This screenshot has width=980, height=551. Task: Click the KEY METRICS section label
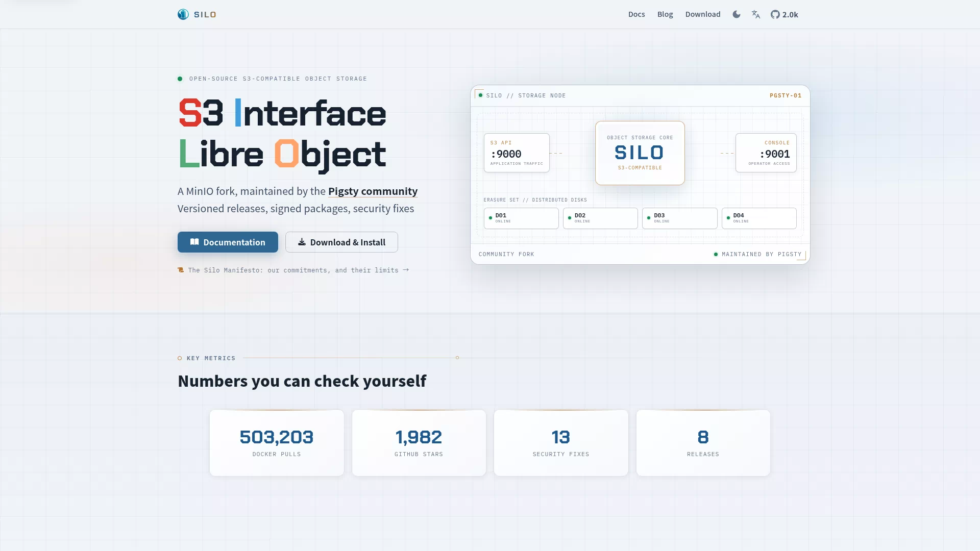pos(211,358)
